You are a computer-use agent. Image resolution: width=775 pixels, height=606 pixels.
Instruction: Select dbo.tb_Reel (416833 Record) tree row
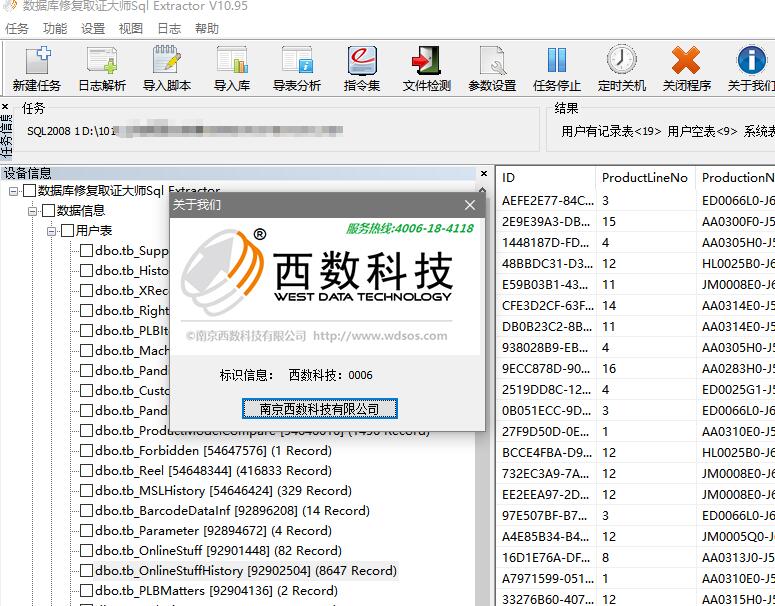point(213,471)
